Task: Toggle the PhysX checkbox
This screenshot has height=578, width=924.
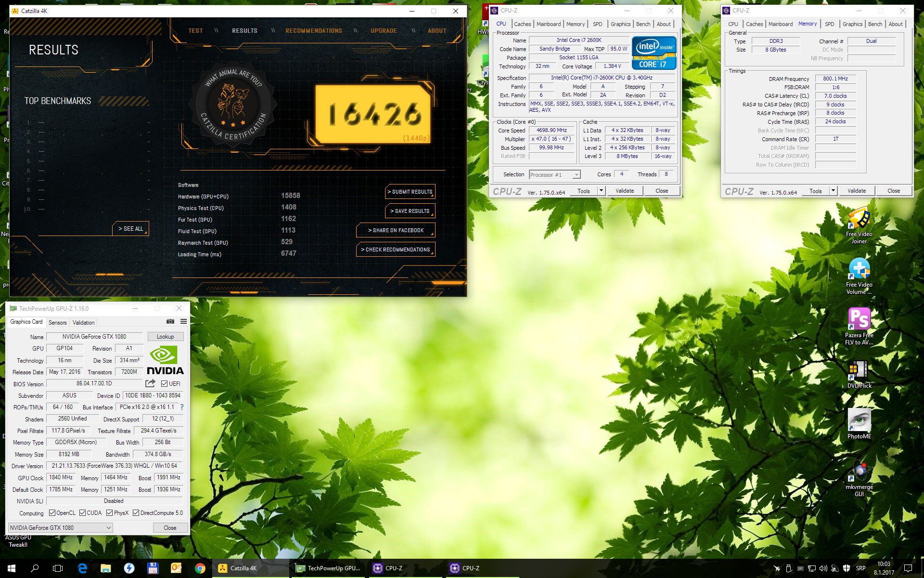Action: pos(109,513)
